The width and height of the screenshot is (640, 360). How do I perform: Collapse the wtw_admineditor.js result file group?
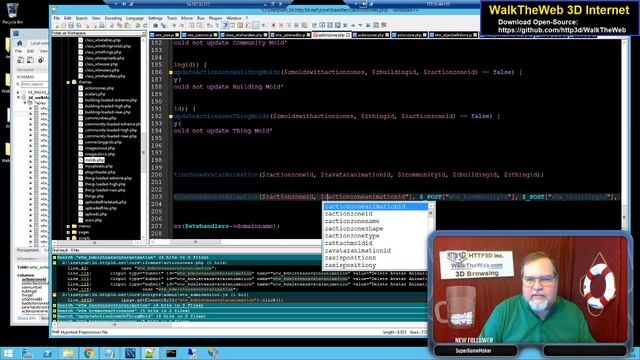click(x=54, y=294)
